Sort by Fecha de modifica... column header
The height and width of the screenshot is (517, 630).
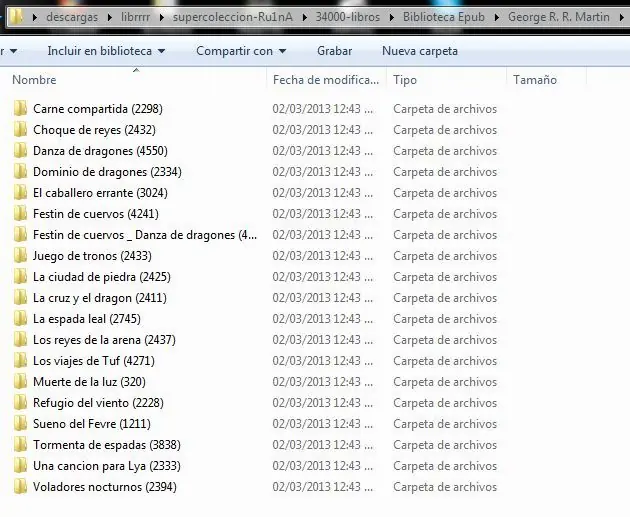click(x=326, y=80)
